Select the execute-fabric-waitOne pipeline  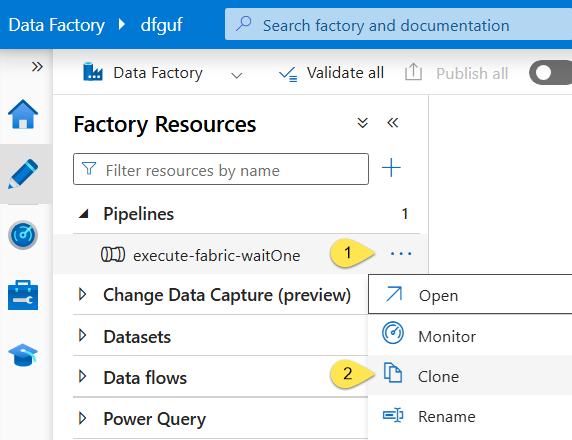pyautogui.click(x=241, y=254)
